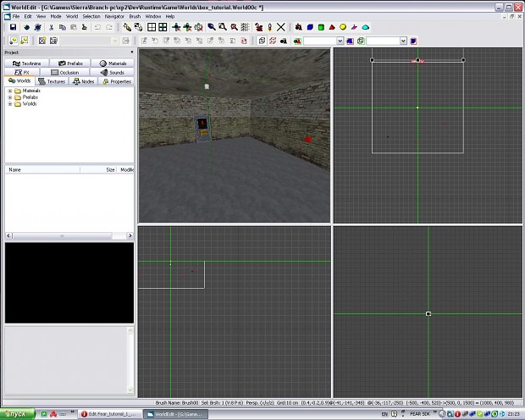
Task: Add a blue box primitive
Action: pyautogui.click(x=310, y=27)
